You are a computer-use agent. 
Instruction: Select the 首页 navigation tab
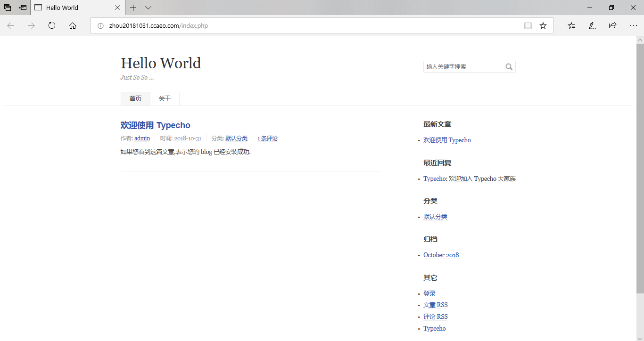135,98
